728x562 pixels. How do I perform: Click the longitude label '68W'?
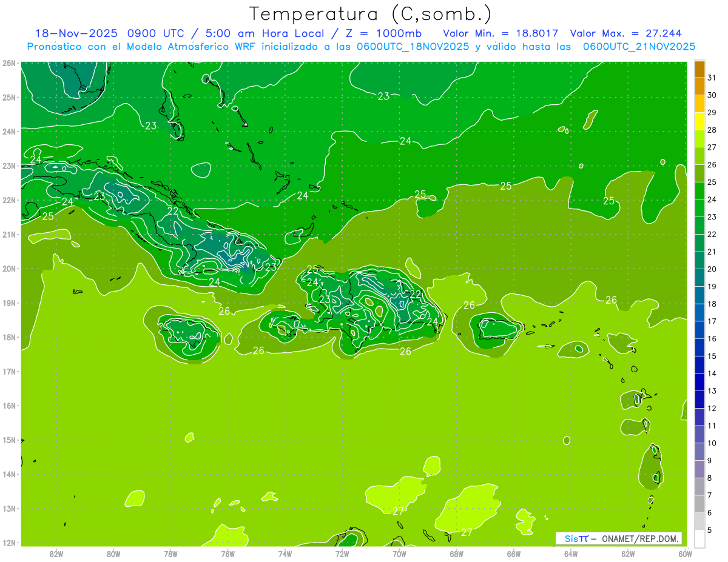[x=457, y=554]
